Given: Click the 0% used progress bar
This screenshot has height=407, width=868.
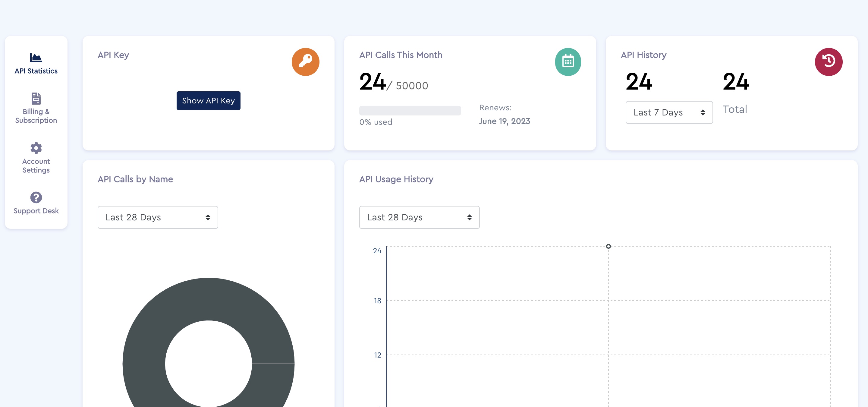Looking at the screenshot, I should pos(410,111).
